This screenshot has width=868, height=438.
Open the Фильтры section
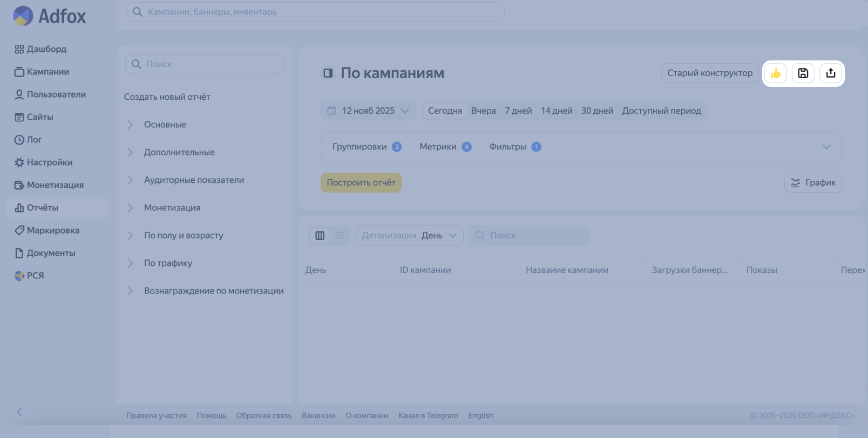pos(515,147)
